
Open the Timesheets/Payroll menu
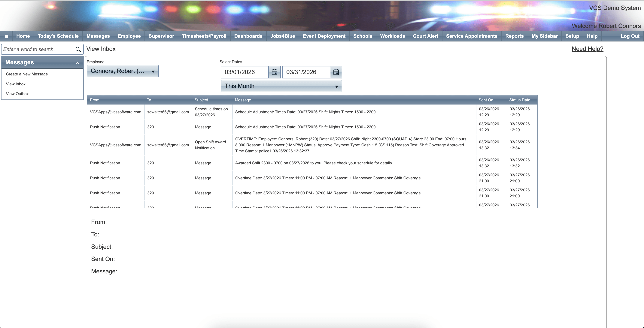tap(204, 36)
